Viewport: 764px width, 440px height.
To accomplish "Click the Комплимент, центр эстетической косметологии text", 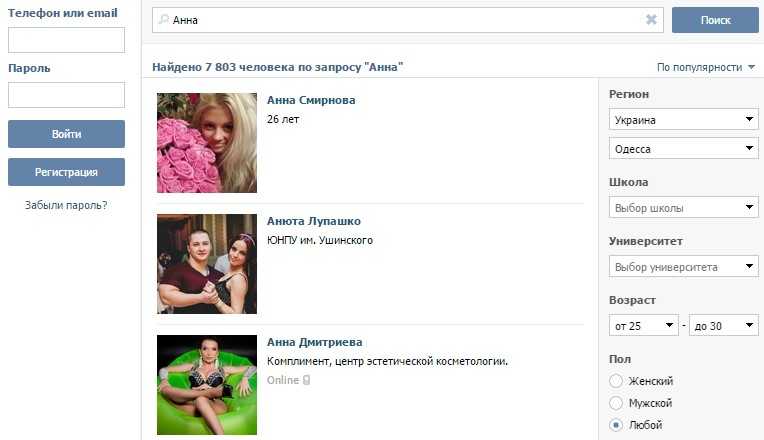I will 387,361.
